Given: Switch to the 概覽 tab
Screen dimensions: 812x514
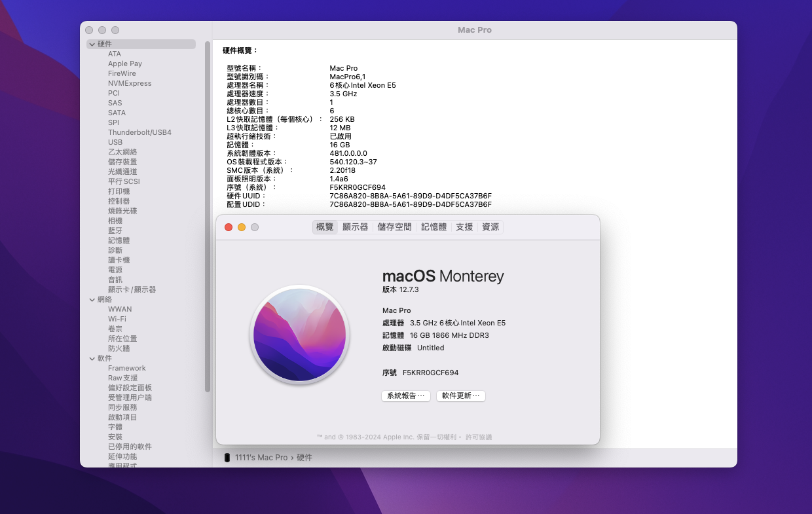Looking at the screenshot, I should (325, 227).
